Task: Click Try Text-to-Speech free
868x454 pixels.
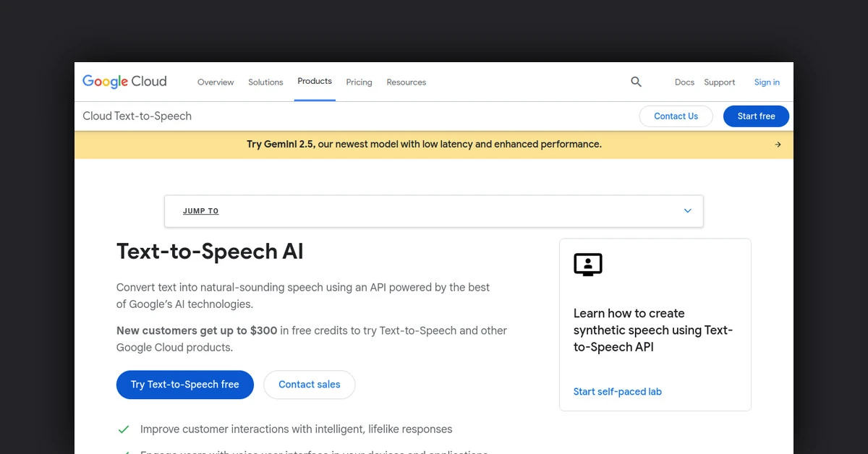Action: 184,385
